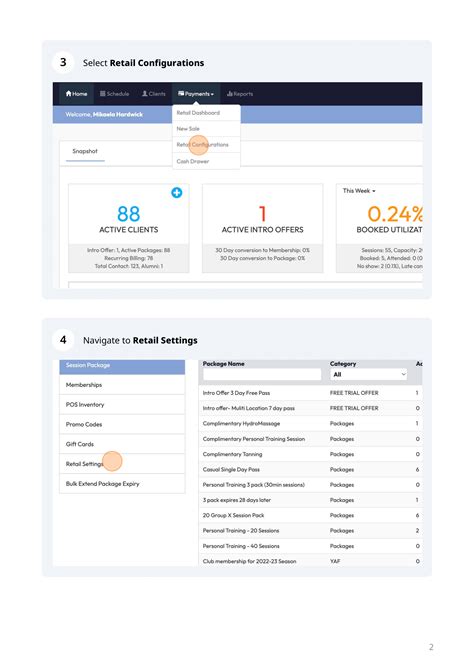Go to Home in the navigation bar

pyautogui.click(x=77, y=94)
